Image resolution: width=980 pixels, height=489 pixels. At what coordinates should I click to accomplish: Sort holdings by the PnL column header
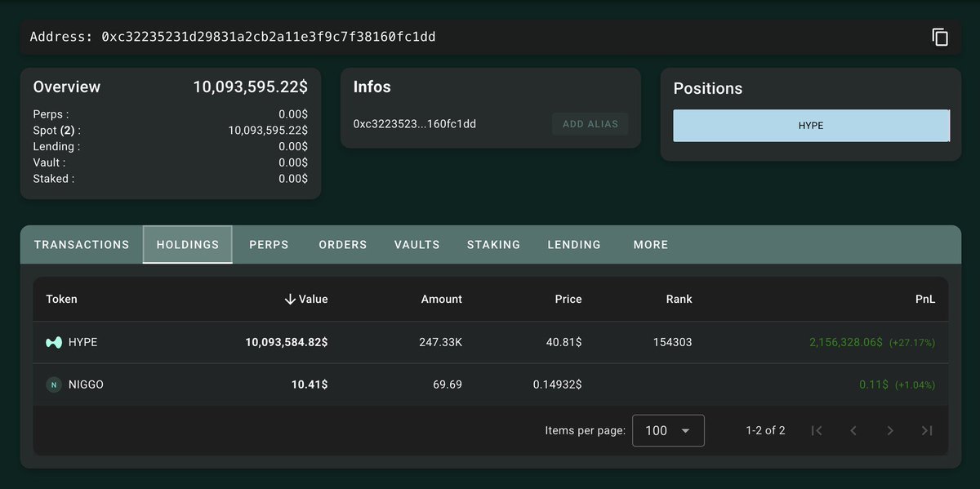[x=924, y=300]
